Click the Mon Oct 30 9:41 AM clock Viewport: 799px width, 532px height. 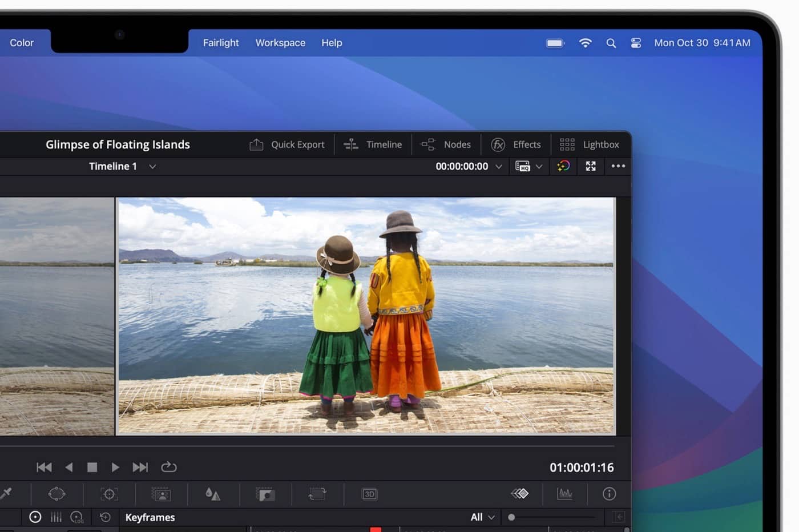702,43
